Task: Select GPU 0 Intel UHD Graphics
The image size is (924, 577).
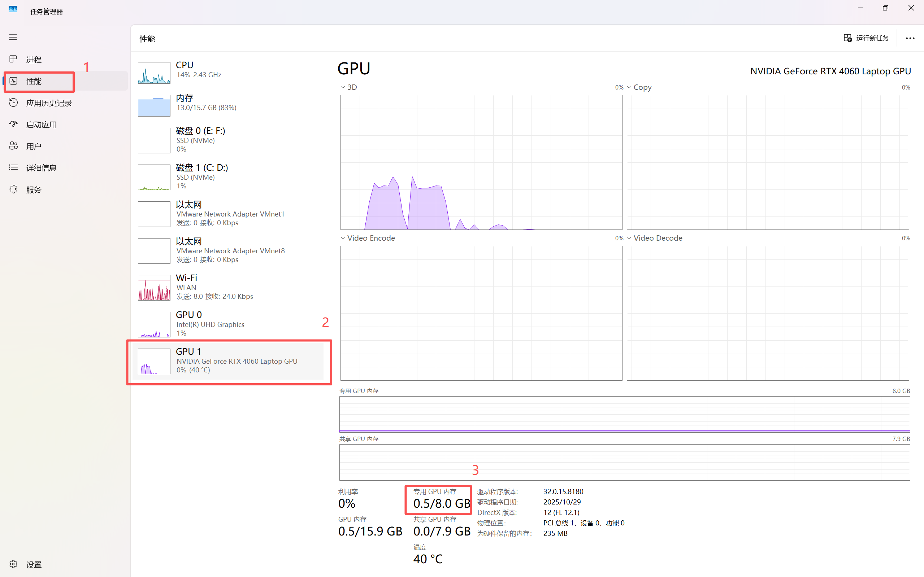Action: pos(229,324)
